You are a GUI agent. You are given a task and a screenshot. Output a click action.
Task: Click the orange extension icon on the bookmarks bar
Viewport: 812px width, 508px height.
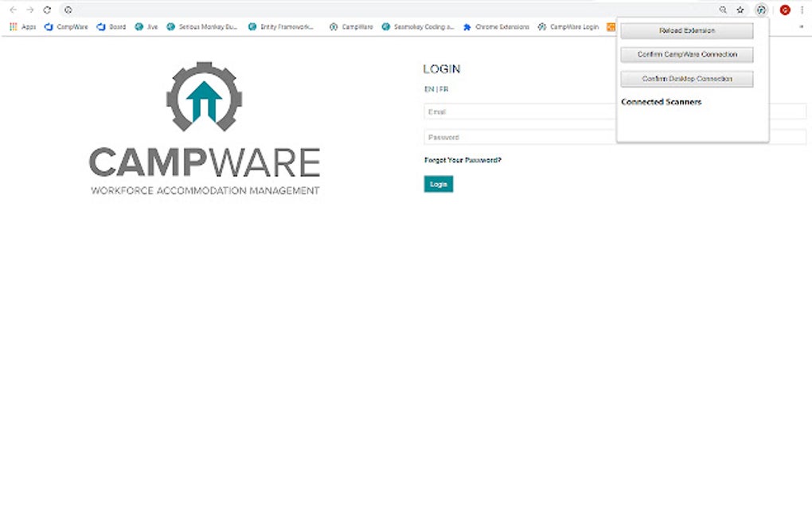point(611,26)
